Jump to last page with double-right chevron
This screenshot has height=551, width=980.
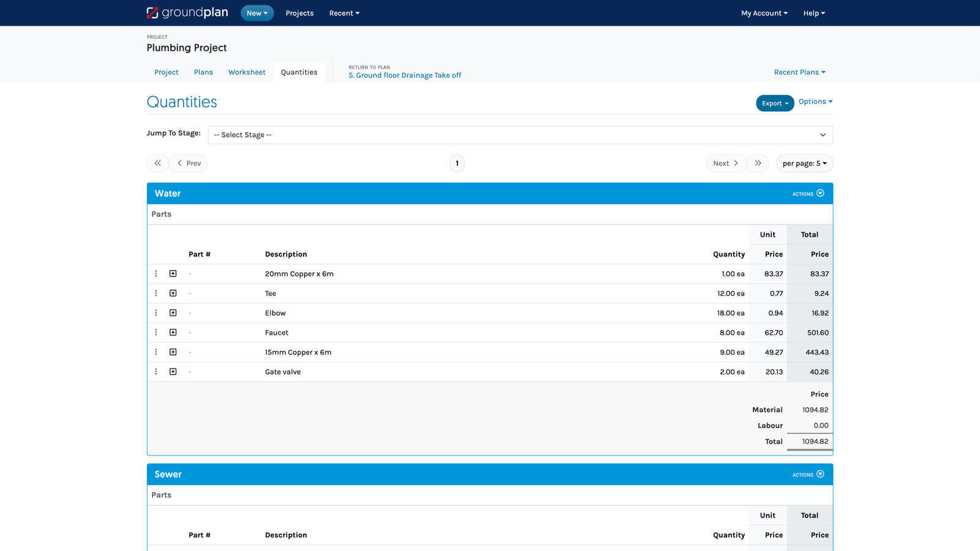click(758, 163)
